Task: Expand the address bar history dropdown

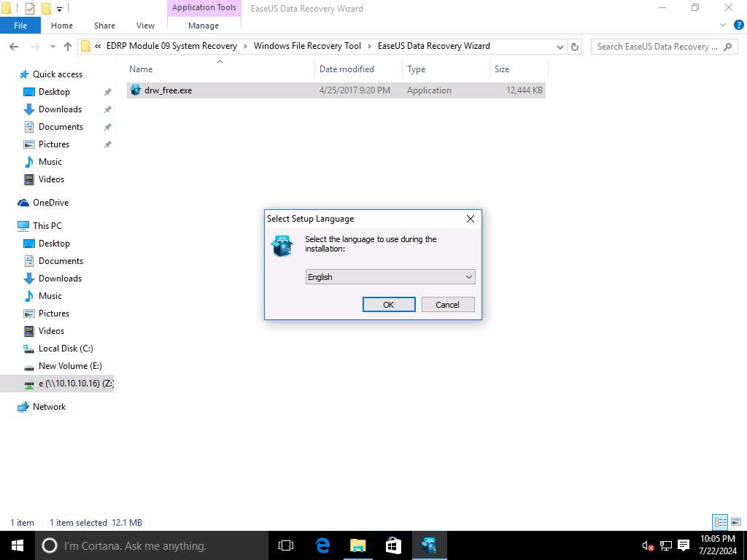Action: point(560,47)
